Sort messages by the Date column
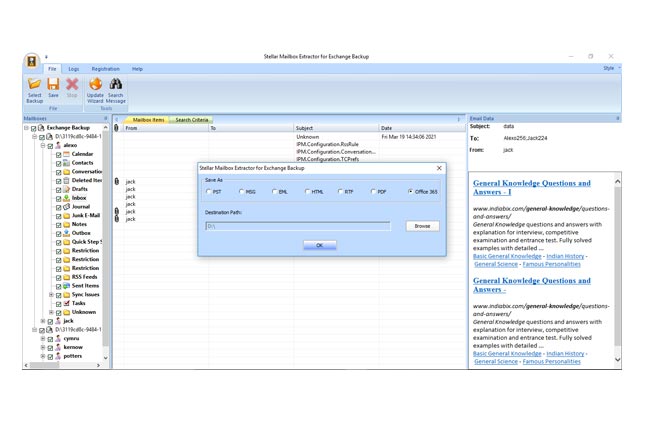The width and height of the screenshot is (645, 421). [422, 128]
